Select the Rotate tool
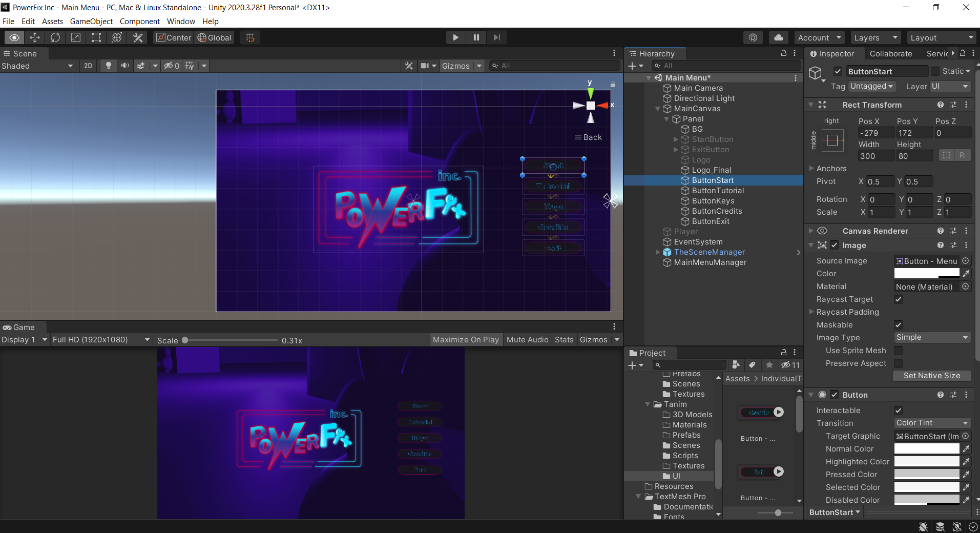This screenshot has width=980, height=533. click(x=55, y=37)
